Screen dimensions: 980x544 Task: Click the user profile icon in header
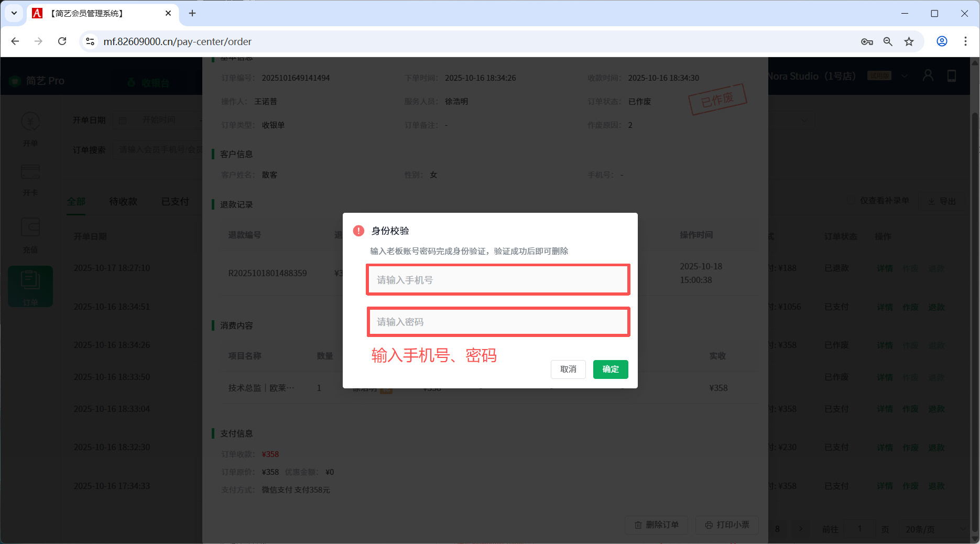tap(928, 76)
